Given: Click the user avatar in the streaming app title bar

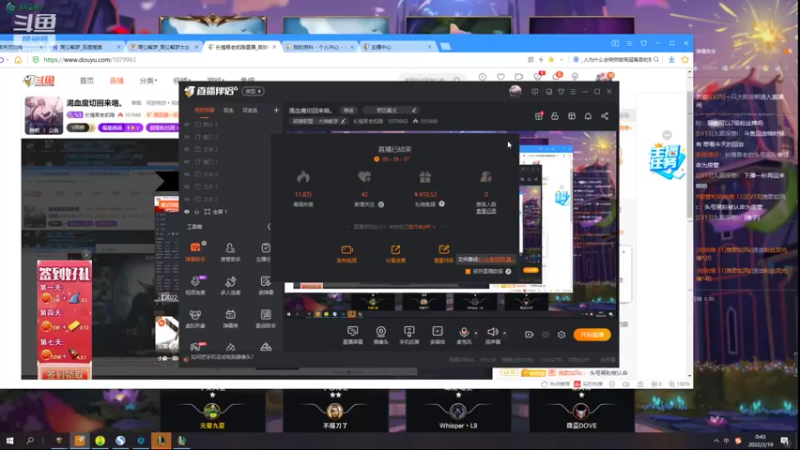Looking at the screenshot, I should point(515,91).
